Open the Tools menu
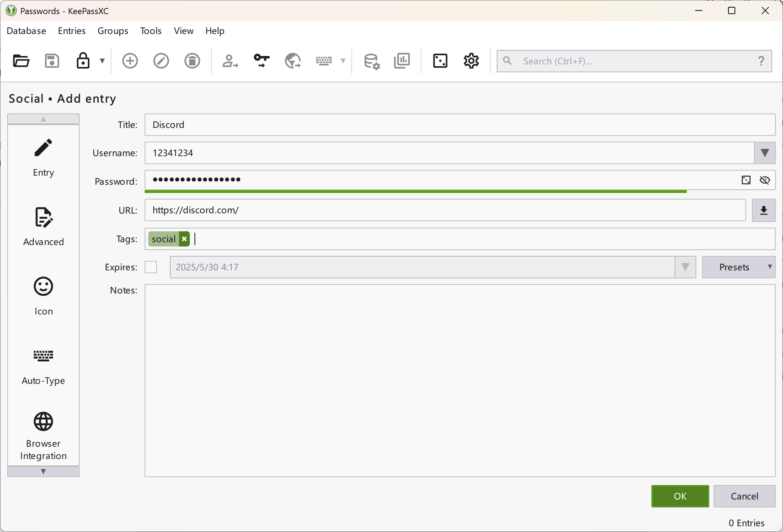This screenshot has width=783, height=532. point(151,31)
